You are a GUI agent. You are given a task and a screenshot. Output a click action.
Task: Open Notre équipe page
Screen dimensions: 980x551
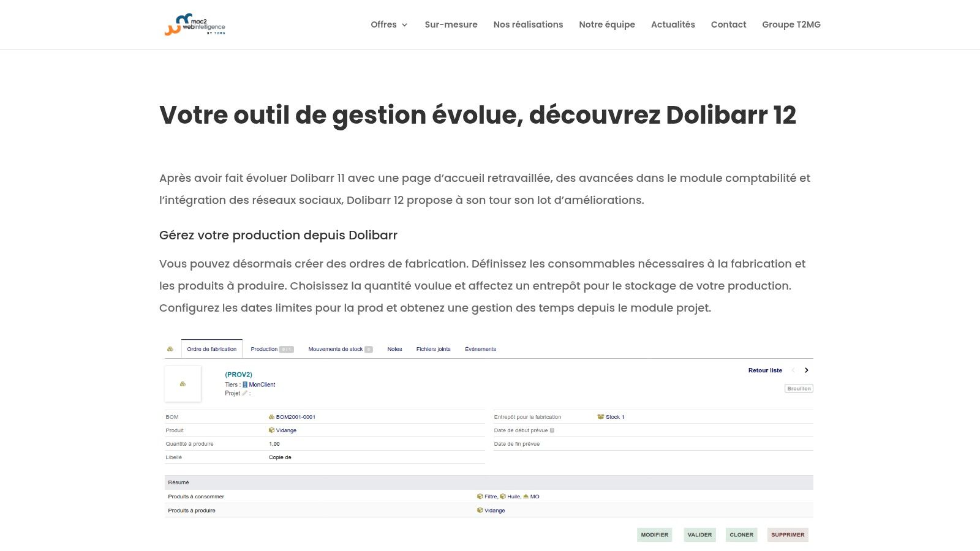(607, 24)
